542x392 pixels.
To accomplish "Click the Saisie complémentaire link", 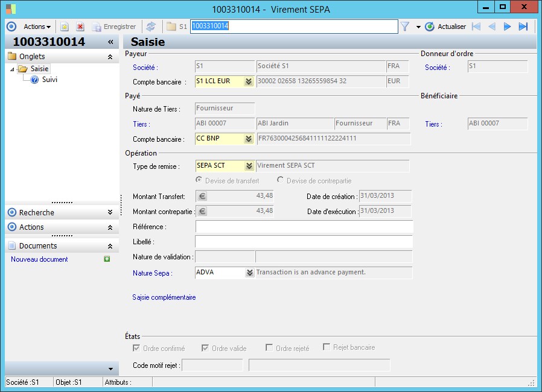I will (x=164, y=297).
